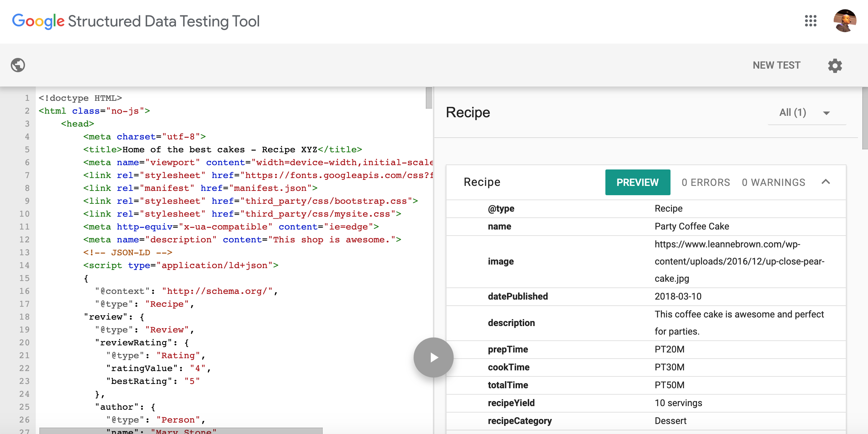Click the code editor vertical scrollbar
Viewport: 868px width, 434px height.
click(429, 98)
